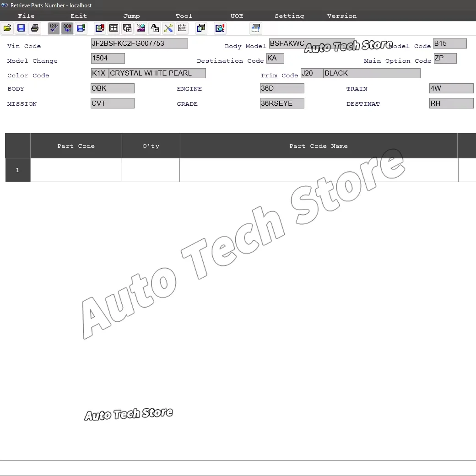Click the empty Q'ty cell in row 1

pyautogui.click(x=151, y=170)
